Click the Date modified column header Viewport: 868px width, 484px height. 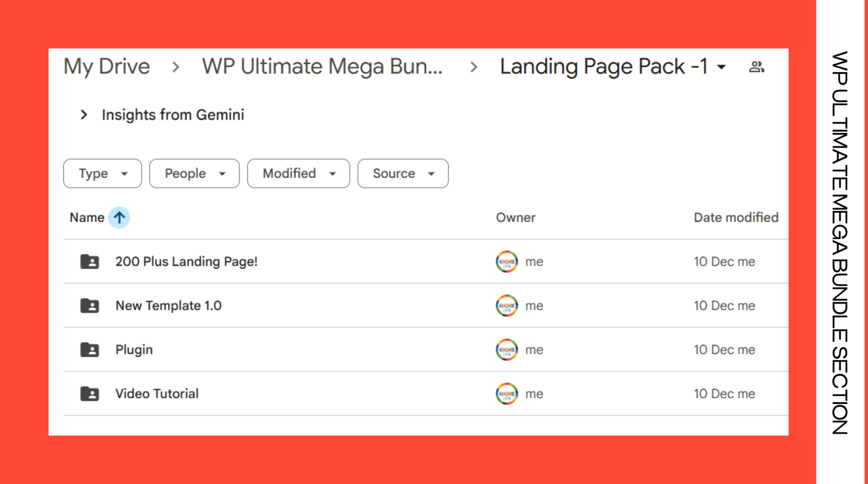pos(736,218)
